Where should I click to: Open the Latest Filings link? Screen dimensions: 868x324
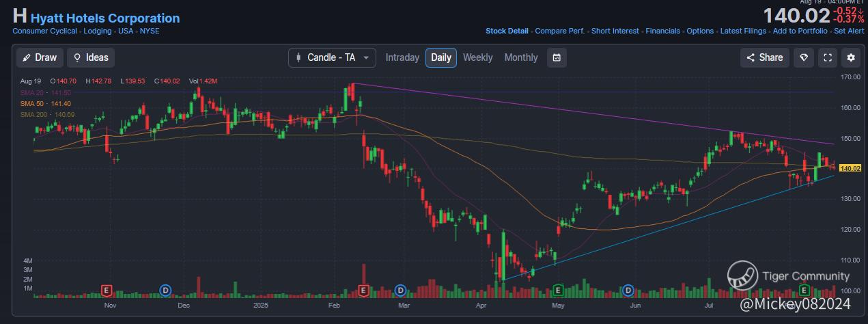point(743,31)
